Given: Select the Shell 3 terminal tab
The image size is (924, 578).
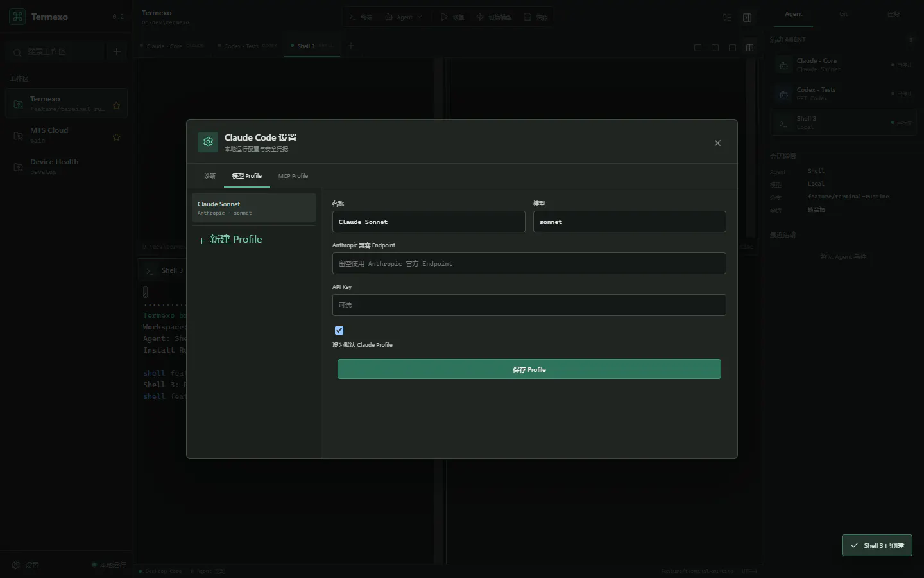Looking at the screenshot, I should tap(312, 46).
